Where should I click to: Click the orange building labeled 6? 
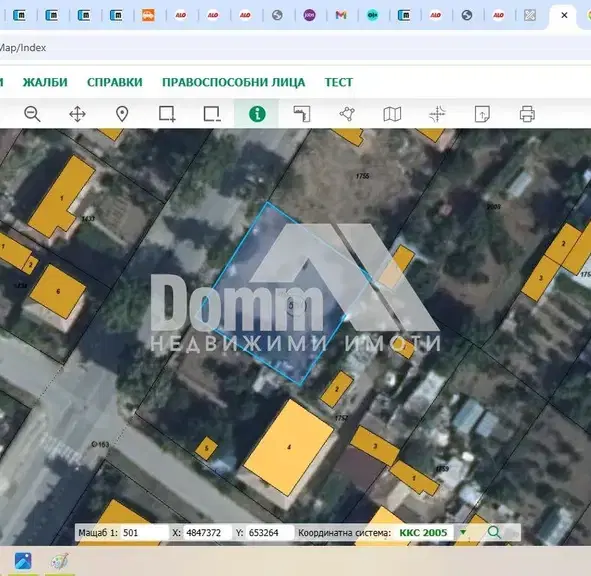point(58,291)
